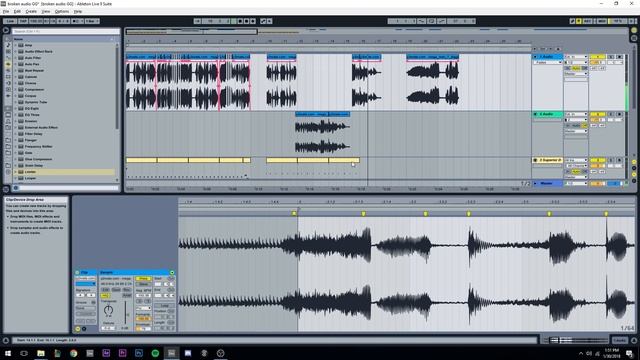Image resolution: width=640 pixels, height=360 pixels.
Task: Adjust the clip Transpose knob
Action: (x=108, y=310)
